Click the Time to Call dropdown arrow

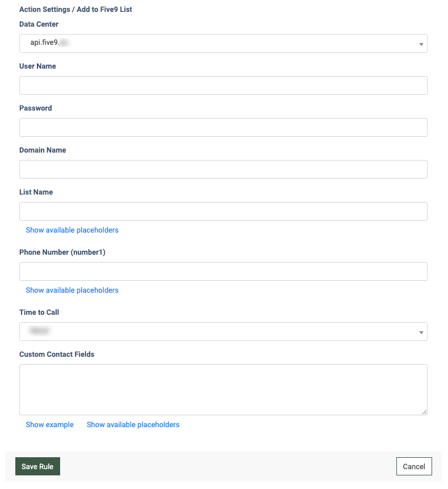point(421,332)
